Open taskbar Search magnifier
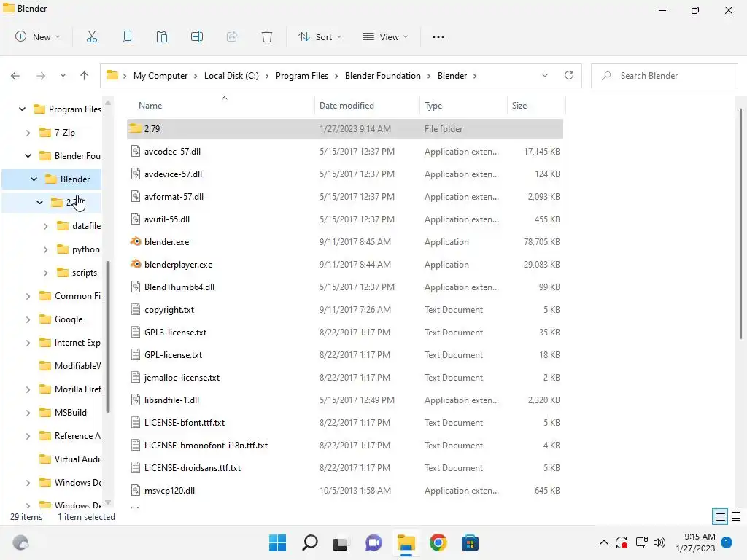Image resolution: width=747 pixels, height=560 pixels. (309, 542)
